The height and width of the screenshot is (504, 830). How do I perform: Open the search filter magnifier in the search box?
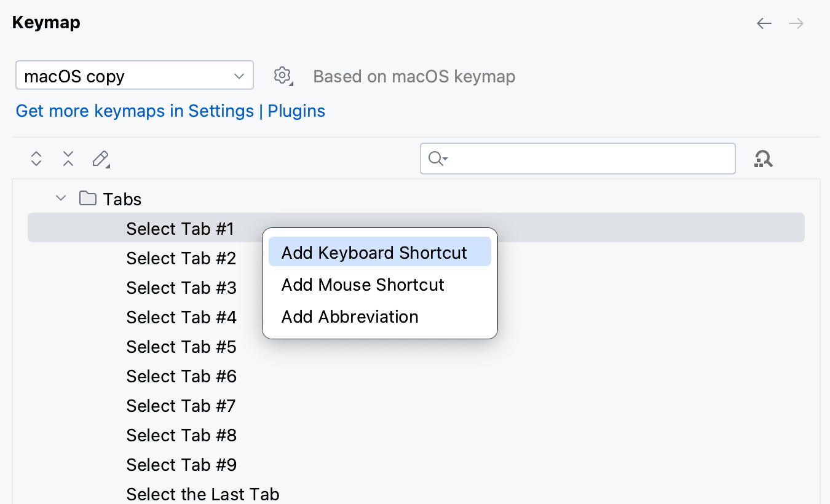coord(437,159)
